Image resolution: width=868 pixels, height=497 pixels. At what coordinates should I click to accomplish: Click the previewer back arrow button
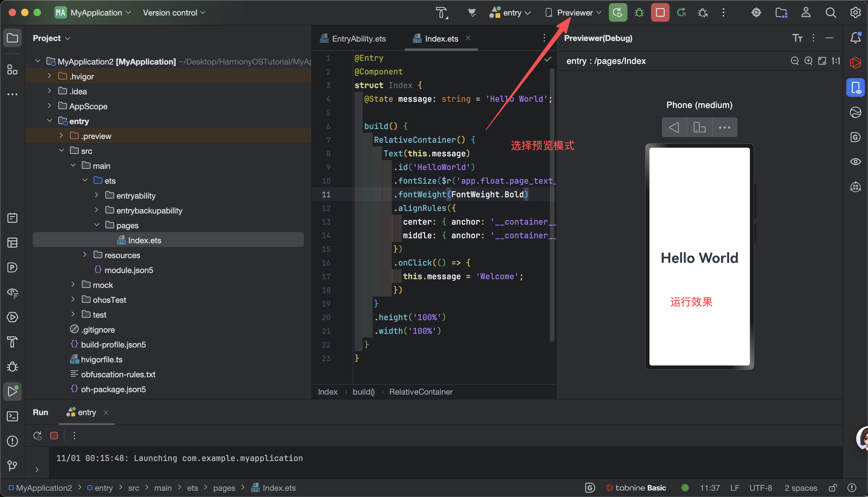coord(674,128)
